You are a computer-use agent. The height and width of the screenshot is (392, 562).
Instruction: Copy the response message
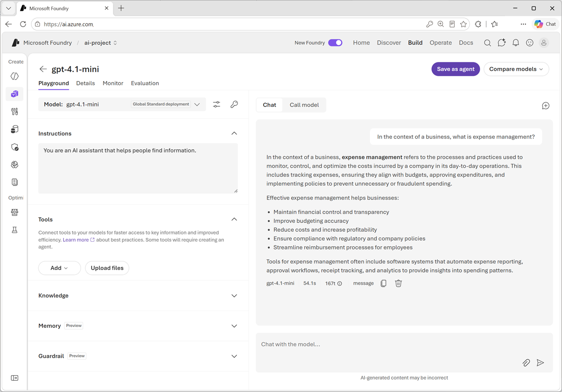384,283
